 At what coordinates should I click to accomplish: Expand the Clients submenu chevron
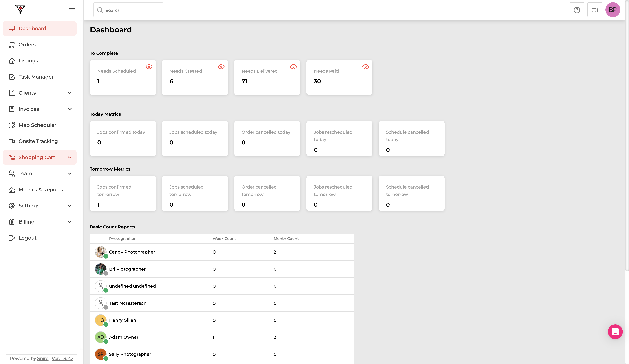coord(70,93)
